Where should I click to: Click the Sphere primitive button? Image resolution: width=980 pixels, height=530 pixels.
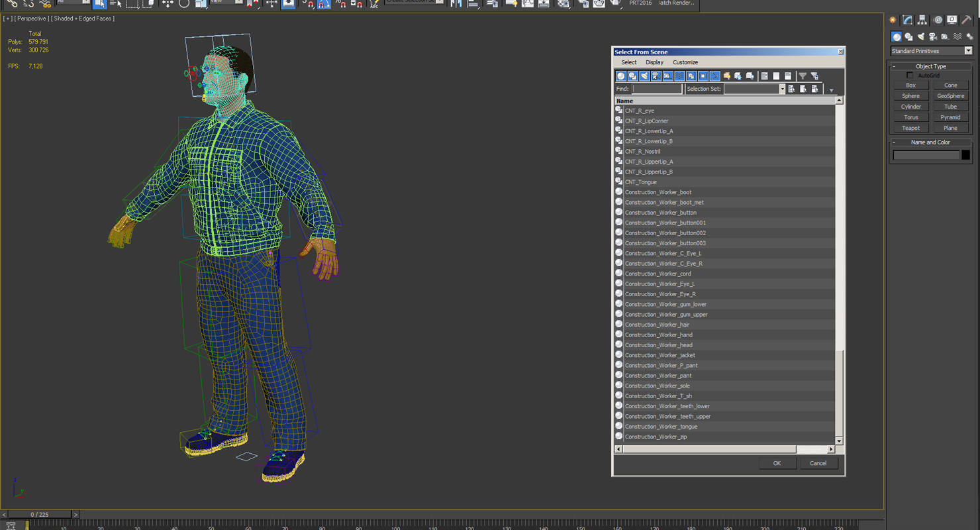click(910, 96)
